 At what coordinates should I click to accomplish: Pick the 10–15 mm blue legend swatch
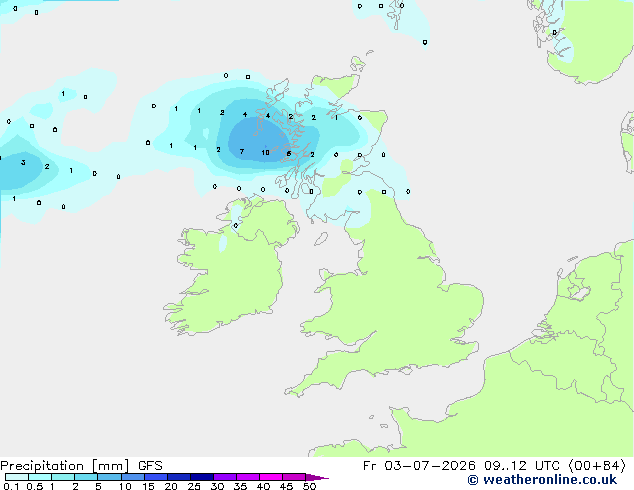132,477
